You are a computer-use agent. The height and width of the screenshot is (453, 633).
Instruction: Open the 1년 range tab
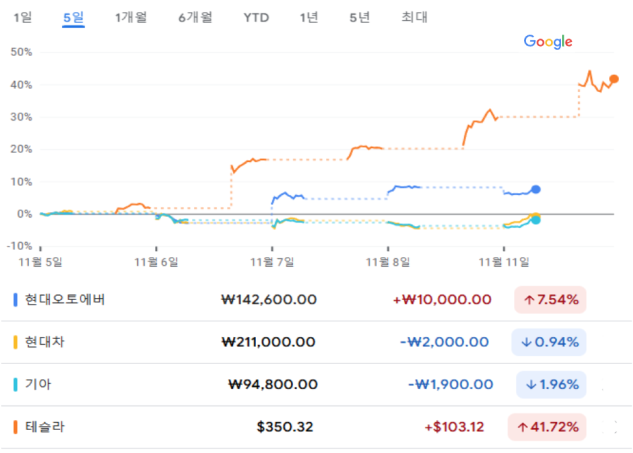point(309,17)
